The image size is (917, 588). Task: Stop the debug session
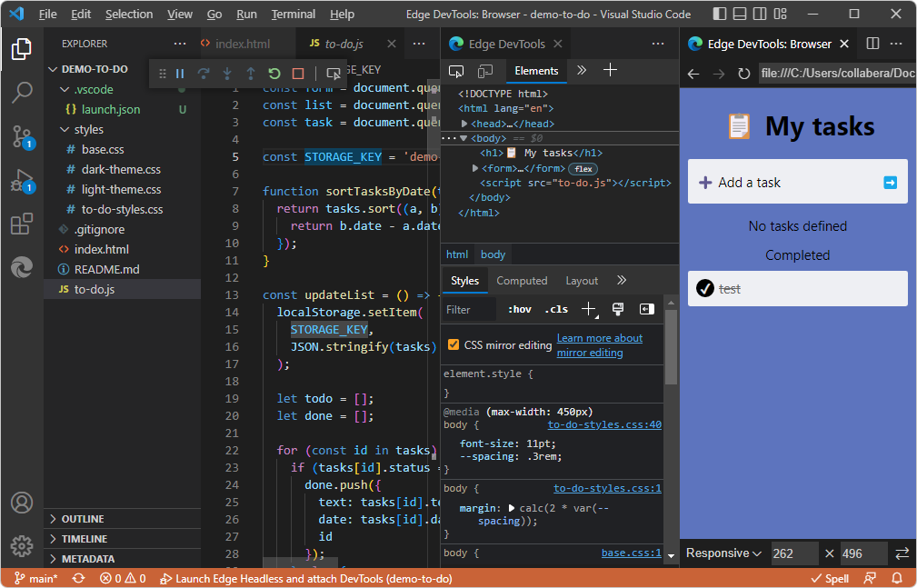297,74
